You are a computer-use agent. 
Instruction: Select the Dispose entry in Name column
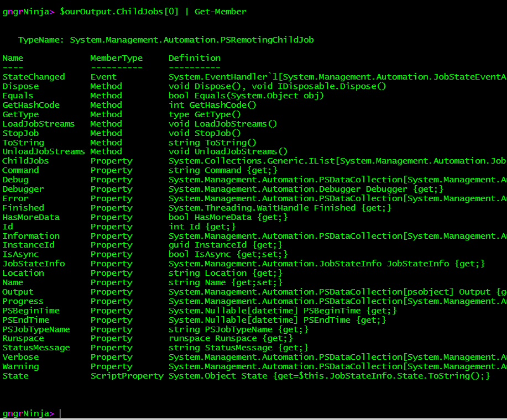pos(20,86)
